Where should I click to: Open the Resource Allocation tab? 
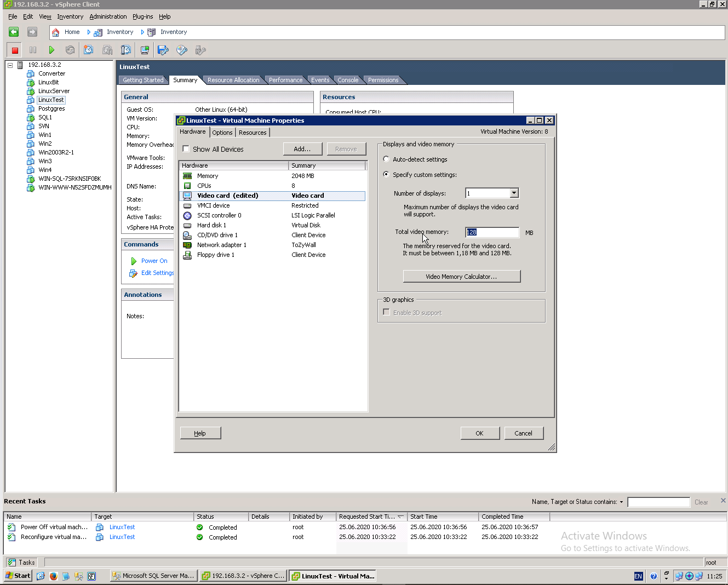[233, 80]
